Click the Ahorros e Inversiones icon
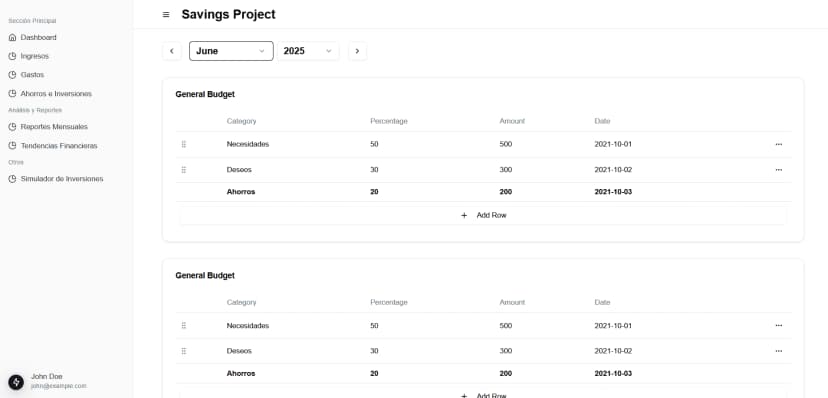This screenshot has height=398, width=828. pos(13,93)
